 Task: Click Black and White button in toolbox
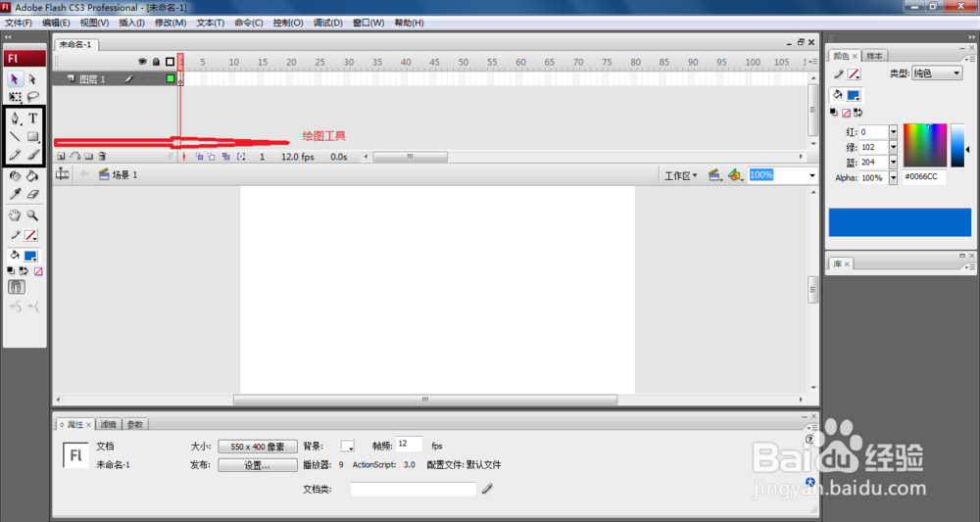[11, 271]
